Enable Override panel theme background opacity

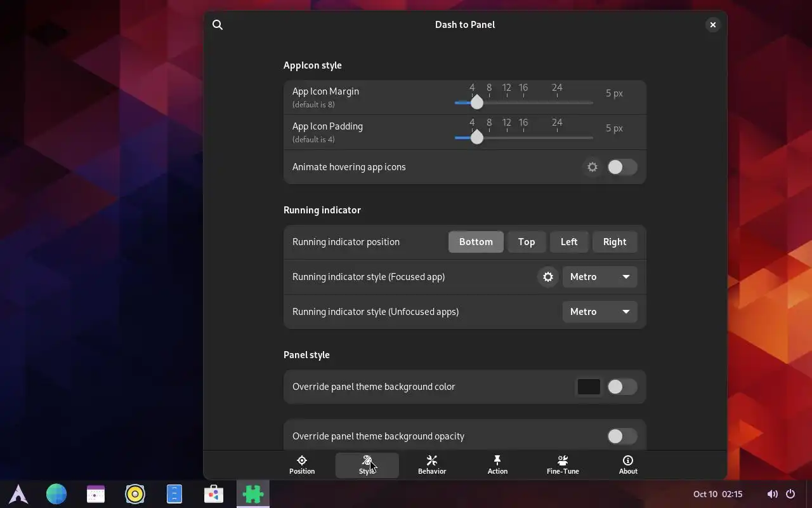[x=622, y=436]
